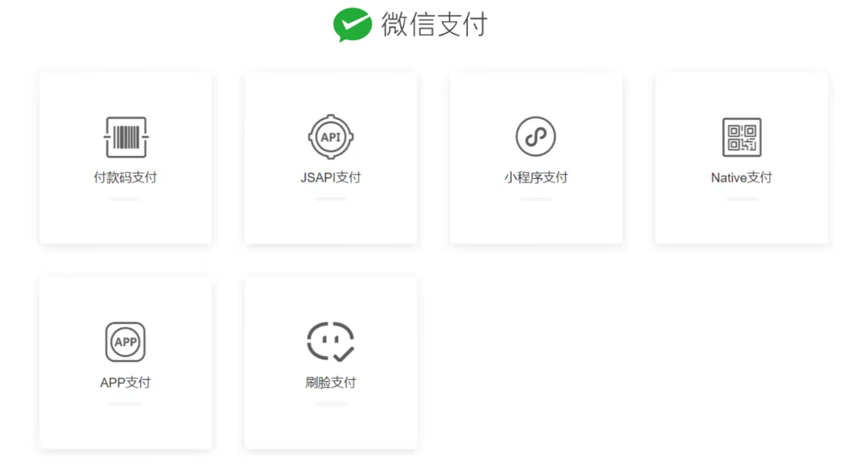Click the rounded square APP icon
Screen dimensions: 868x475
click(x=126, y=342)
